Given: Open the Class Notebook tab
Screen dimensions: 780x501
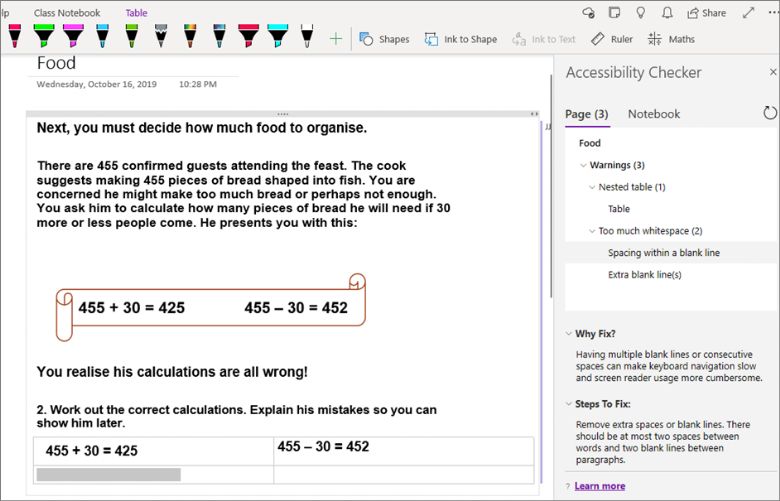Looking at the screenshot, I should click(x=67, y=13).
